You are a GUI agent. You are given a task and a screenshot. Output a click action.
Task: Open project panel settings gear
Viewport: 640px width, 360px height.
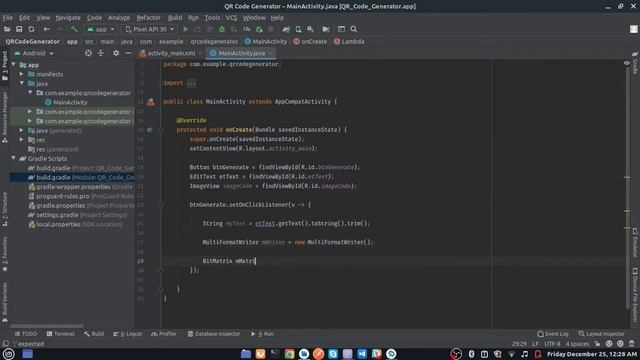pos(116,53)
